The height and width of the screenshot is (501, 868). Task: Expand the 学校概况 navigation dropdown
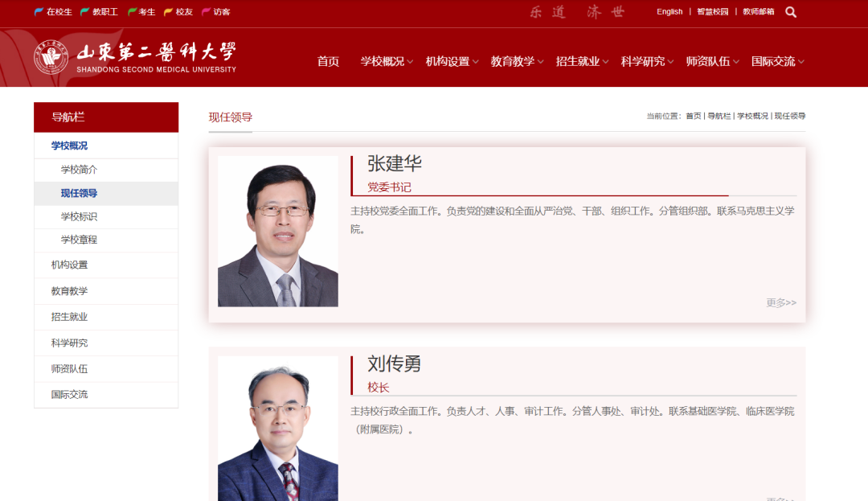pyautogui.click(x=382, y=60)
